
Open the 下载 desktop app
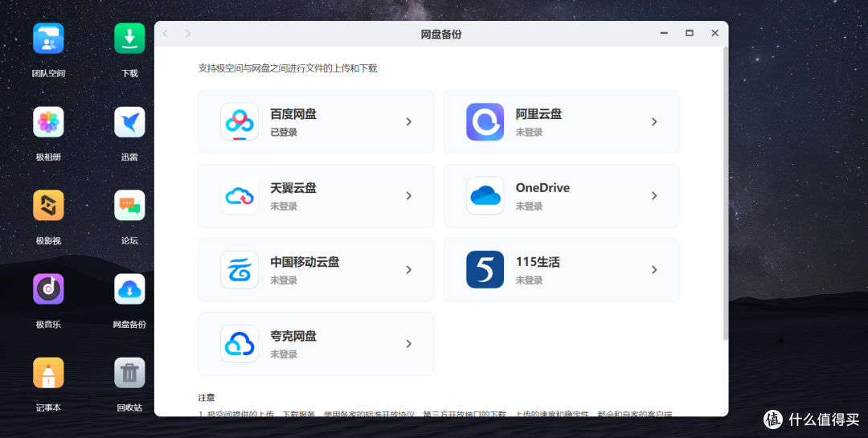[129, 39]
